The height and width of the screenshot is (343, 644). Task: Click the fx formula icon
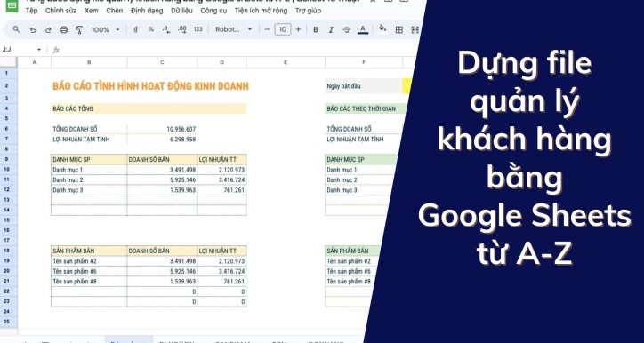(56, 50)
